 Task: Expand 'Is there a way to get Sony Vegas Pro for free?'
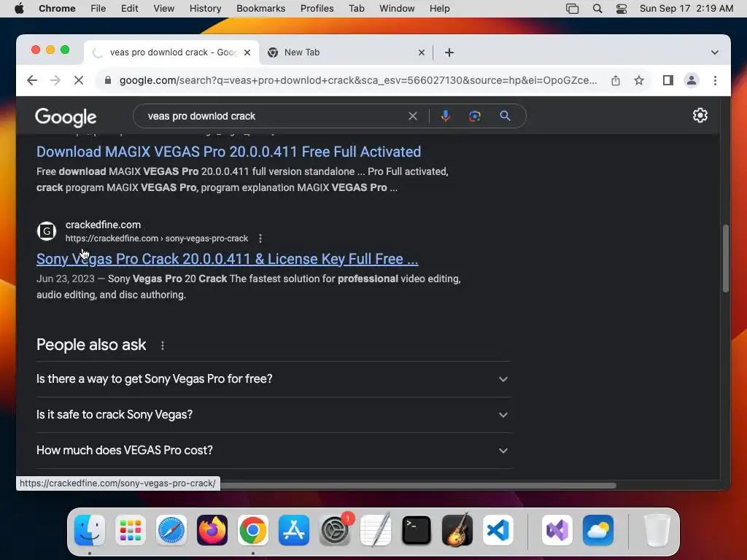274,379
